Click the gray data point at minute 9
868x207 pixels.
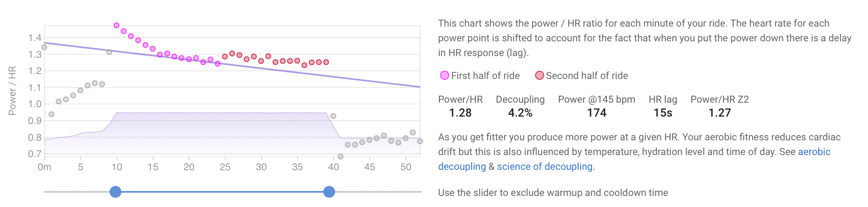click(109, 52)
